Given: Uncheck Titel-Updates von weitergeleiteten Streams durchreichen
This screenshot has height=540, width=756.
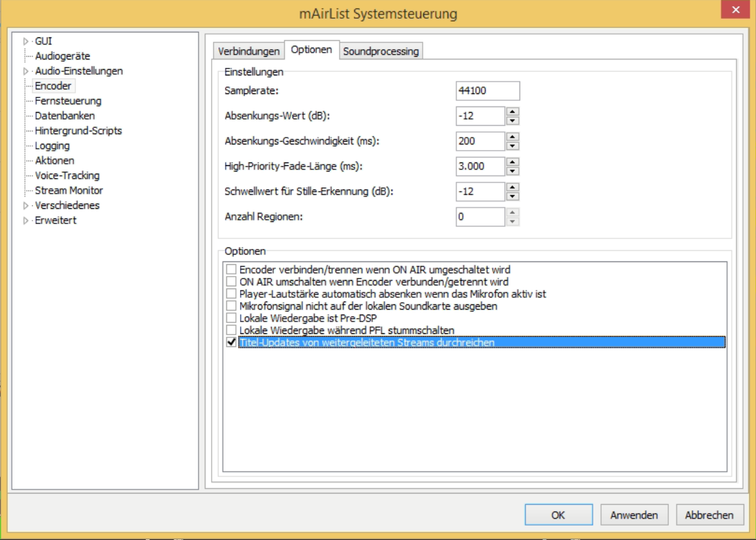Looking at the screenshot, I should (x=231, y=342).
